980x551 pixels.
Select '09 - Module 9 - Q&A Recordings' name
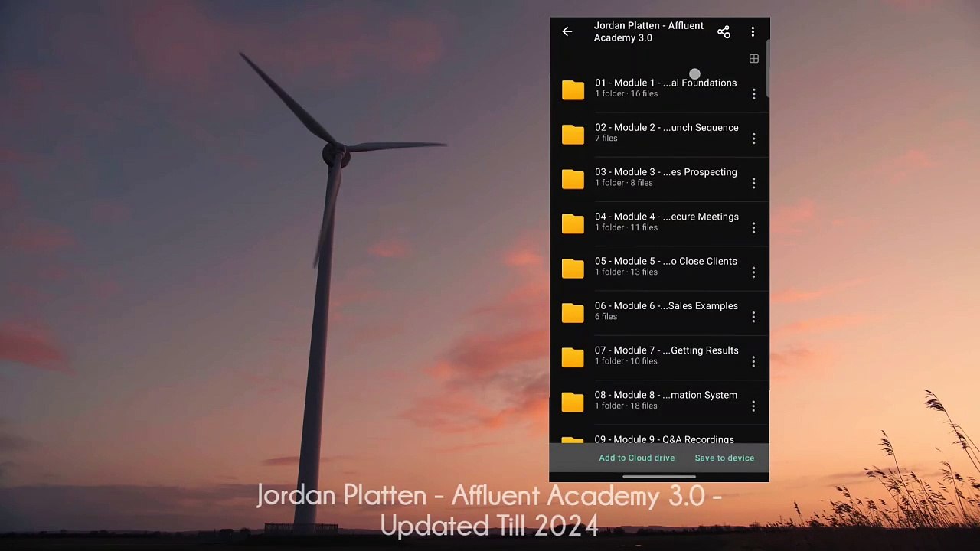coord(665,439)
